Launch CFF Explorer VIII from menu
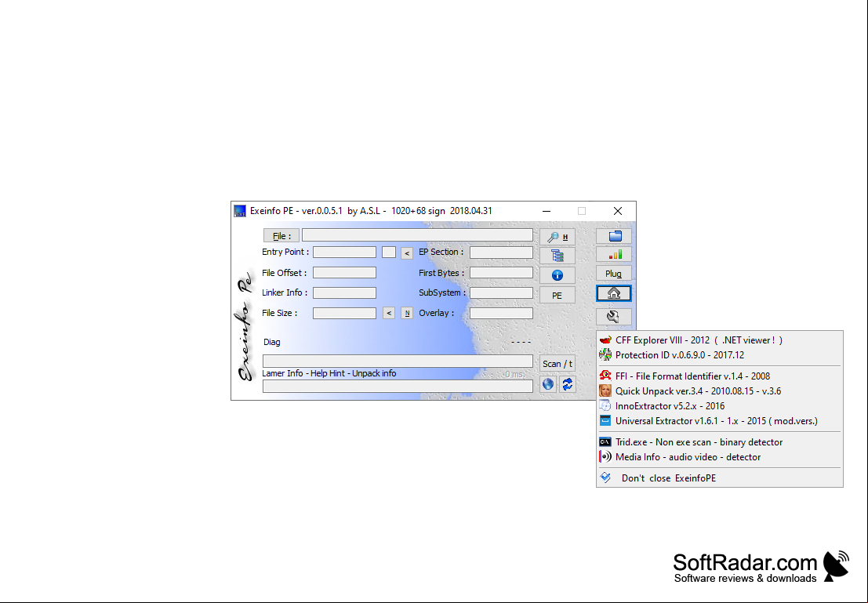 pyautogui.click(x=720, y=340)
